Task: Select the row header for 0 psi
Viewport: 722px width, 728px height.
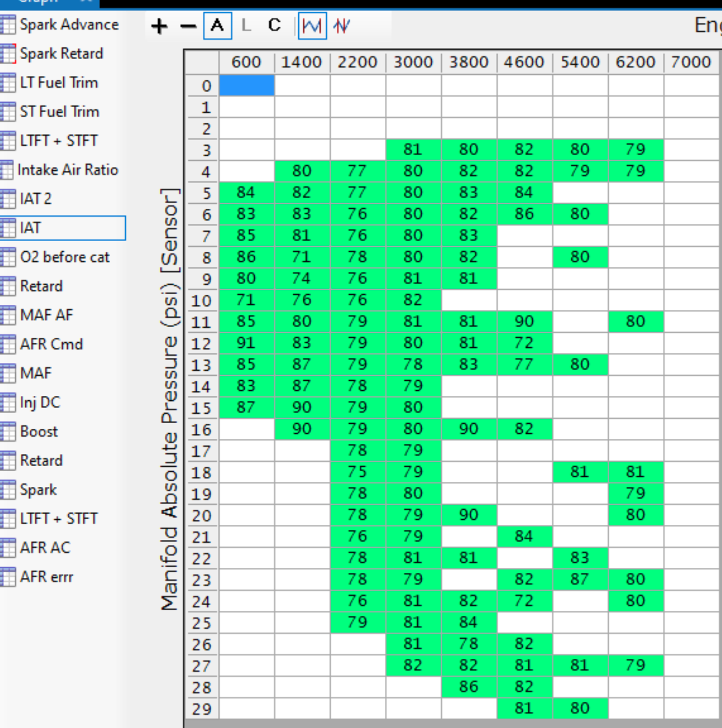Action: 202,85
